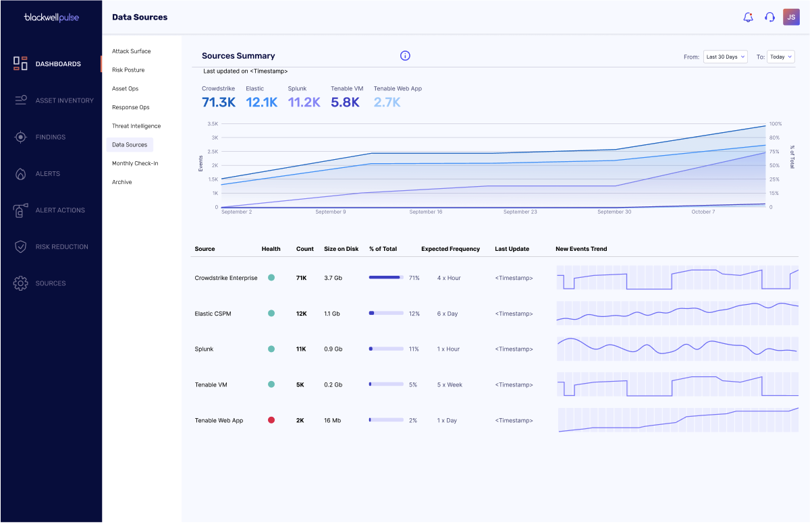Open the notifications bell icon
The width and height of the screenshot is (812, 524).
tap(748, 18)
